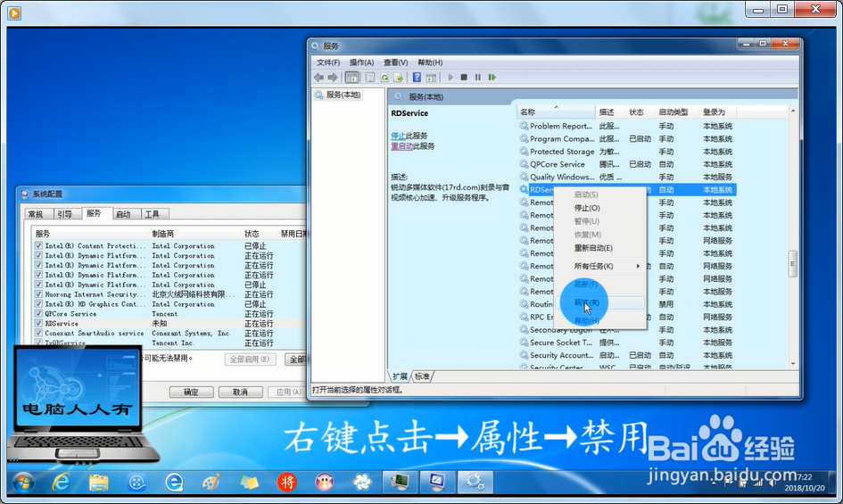Click services list scroll-down arrow
843x504 pixels.
coord(793,364)
